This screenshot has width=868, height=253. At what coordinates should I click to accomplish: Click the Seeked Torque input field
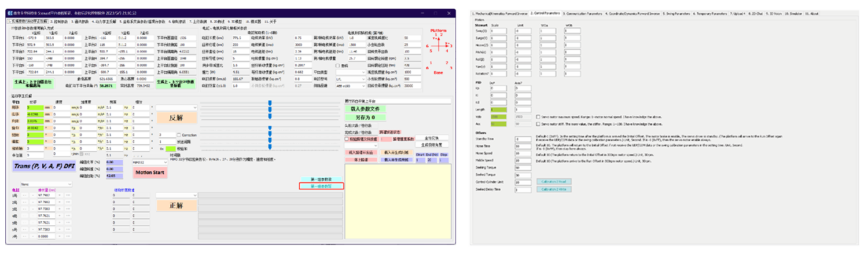523,174
